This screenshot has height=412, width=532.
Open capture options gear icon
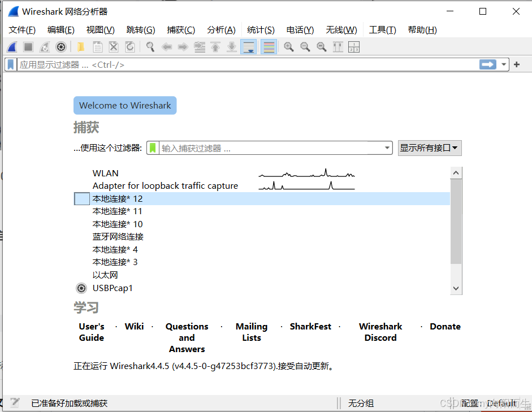click(61, 47)
